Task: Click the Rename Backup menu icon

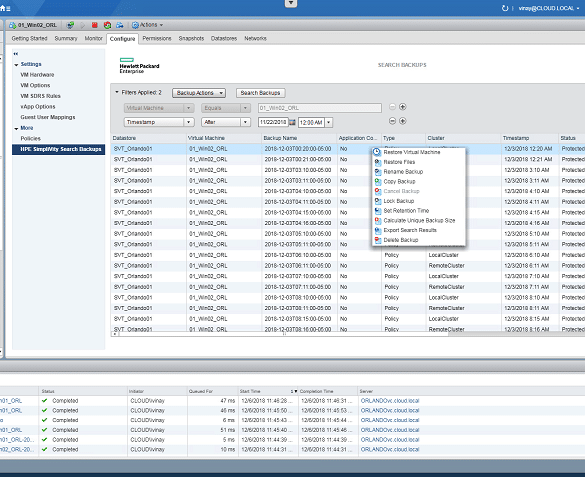Action: (x=378, y=172)
